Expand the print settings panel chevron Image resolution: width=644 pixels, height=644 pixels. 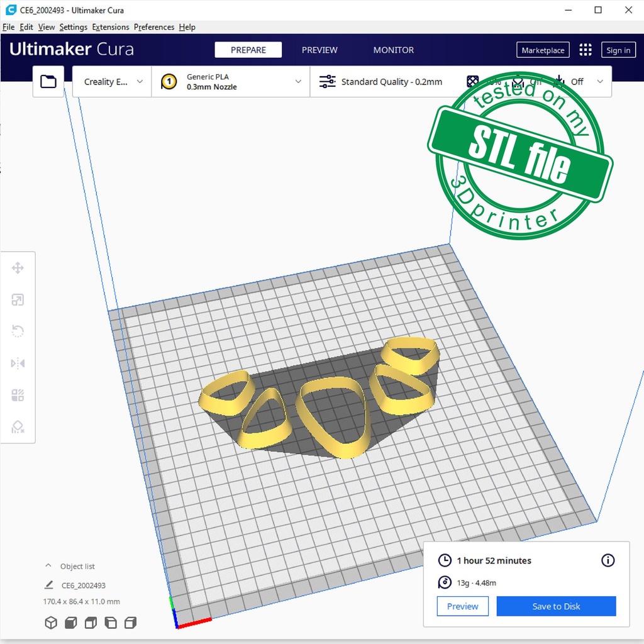click(600, 82)
